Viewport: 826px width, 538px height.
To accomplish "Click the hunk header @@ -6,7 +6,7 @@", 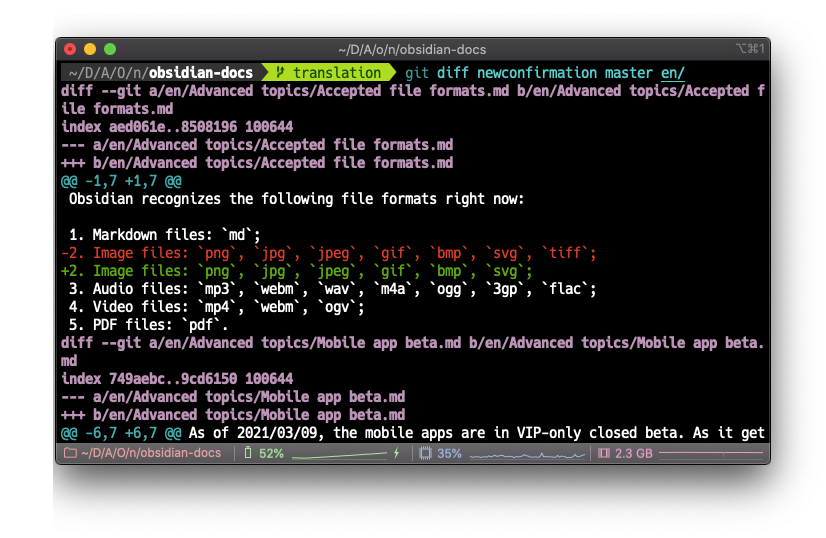I will pyautogui.click(x=121, y=433).
